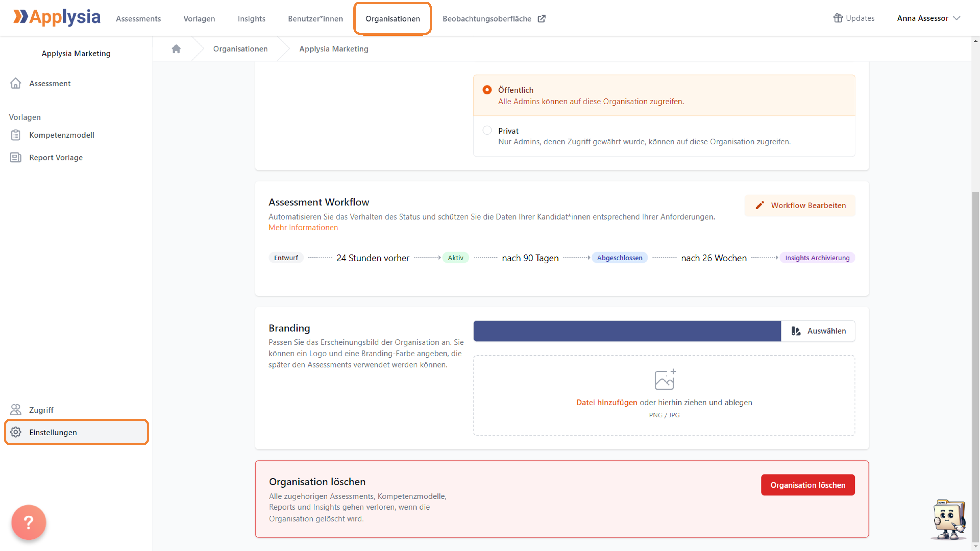The height and width of the screenshot is (551, 980).
Task: Click the Applysia Marketing breadcrumb
Action: 334,49
